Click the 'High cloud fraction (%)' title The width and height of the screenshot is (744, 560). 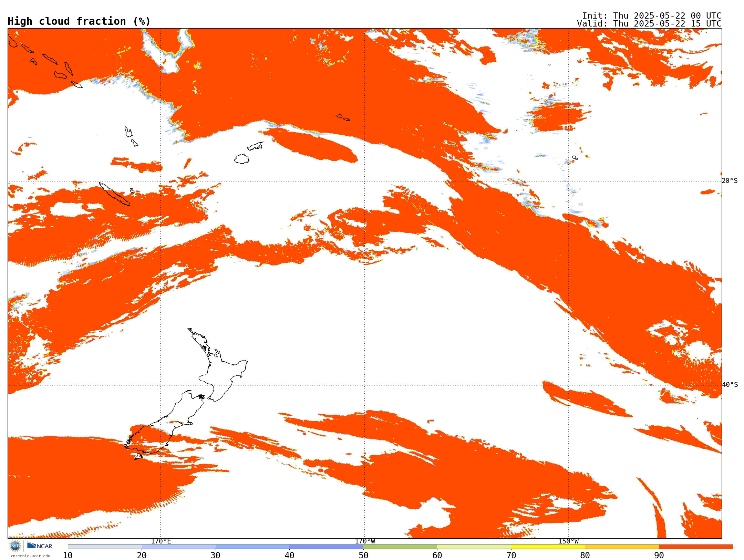(79, 21)
